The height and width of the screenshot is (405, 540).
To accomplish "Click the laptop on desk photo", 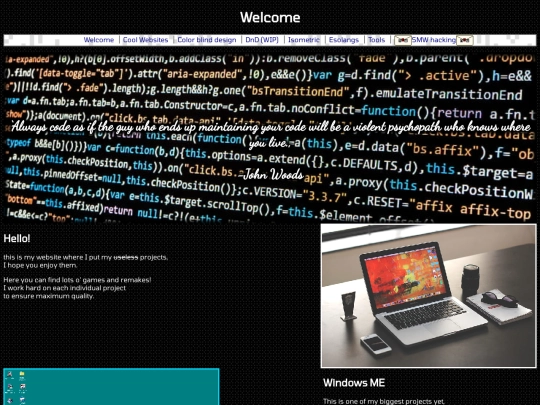I will (x=428, y=296).
